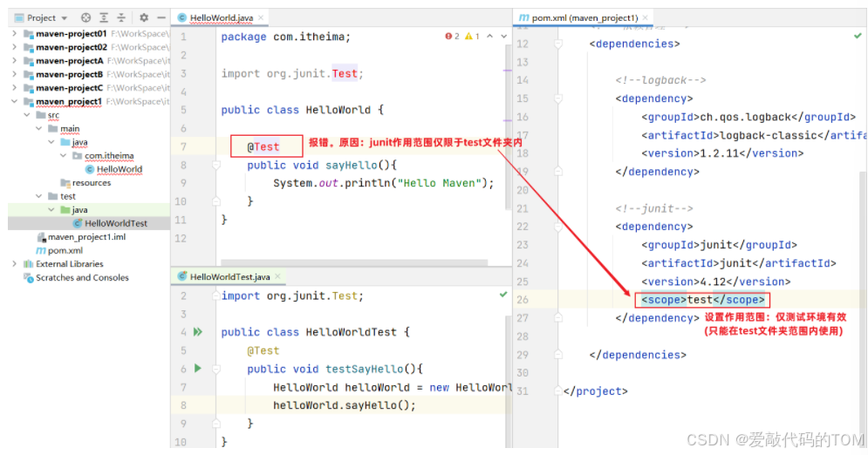This screenshot has width=868, height=455.
Task: Click the HelloWorld.java vertical scrollbar
Action: pos(509,127)
